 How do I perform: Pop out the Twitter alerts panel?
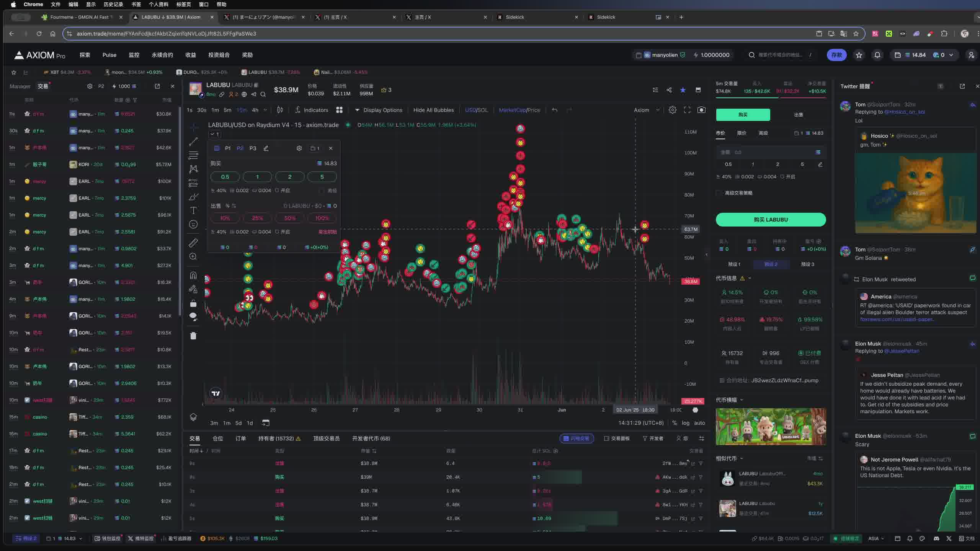pos(962,86)
